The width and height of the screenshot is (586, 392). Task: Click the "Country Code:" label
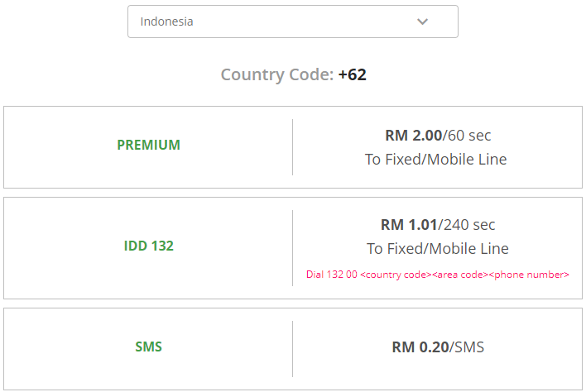276,74
